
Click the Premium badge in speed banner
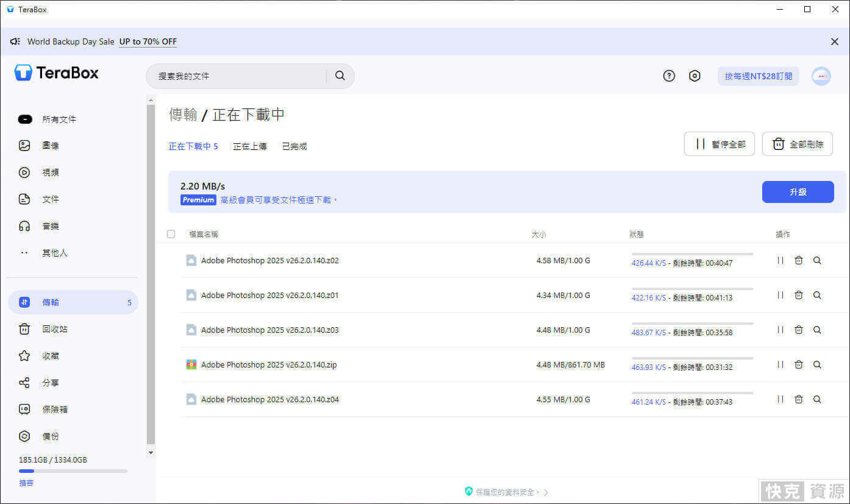[x=198, y=200]
